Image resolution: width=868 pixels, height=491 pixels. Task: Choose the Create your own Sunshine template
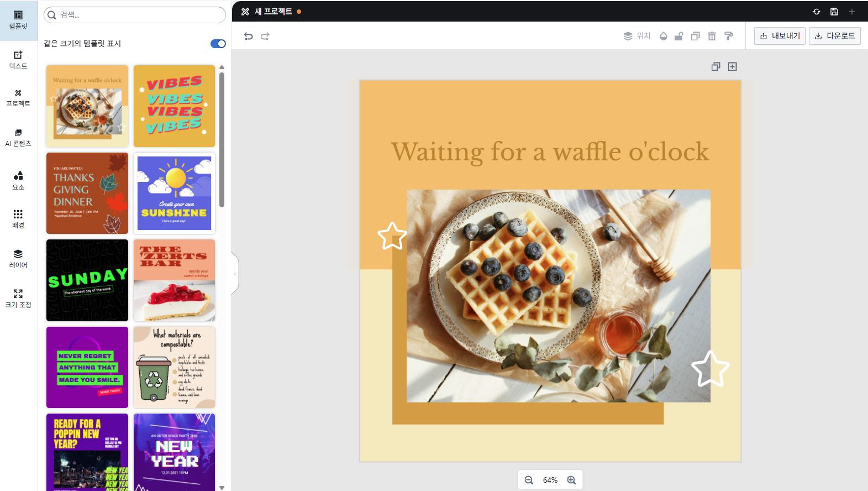174,194
